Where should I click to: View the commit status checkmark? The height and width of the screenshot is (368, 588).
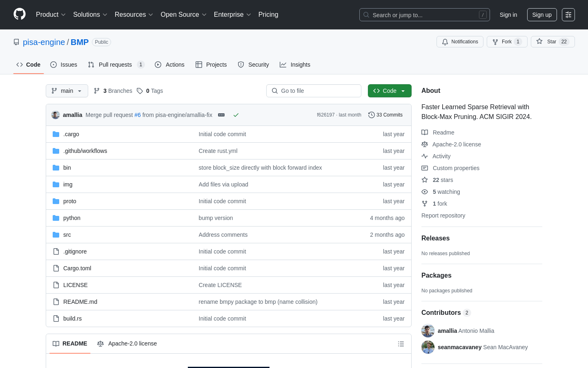(x=236, y=115)
